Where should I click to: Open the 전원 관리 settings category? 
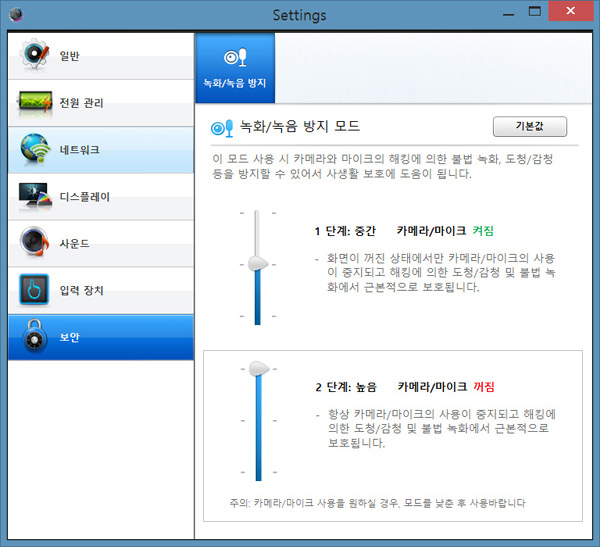point(101,103)
